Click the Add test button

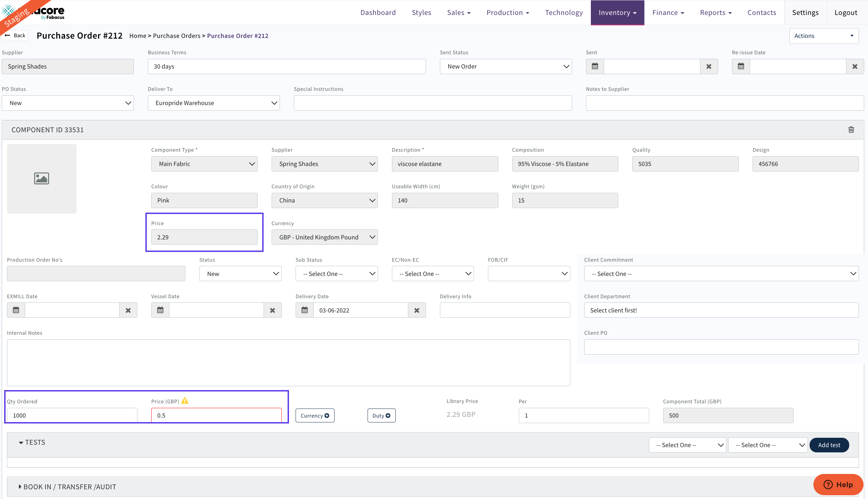point(829,445)
